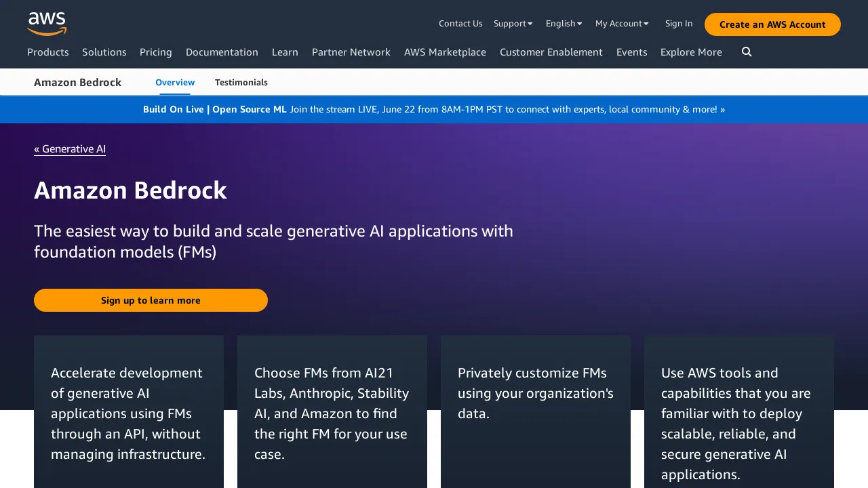Click Contact Us

click(x=460, y=23)
